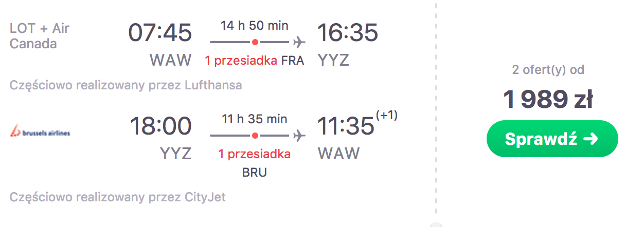
Task: Click the return flight airplane icon
Action: 299,136
